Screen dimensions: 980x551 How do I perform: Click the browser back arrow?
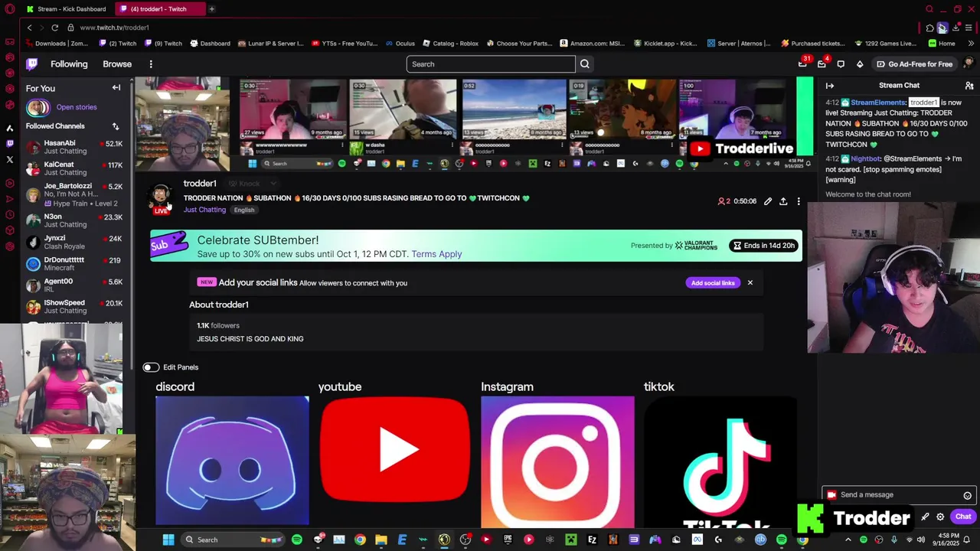pos(29,28)
